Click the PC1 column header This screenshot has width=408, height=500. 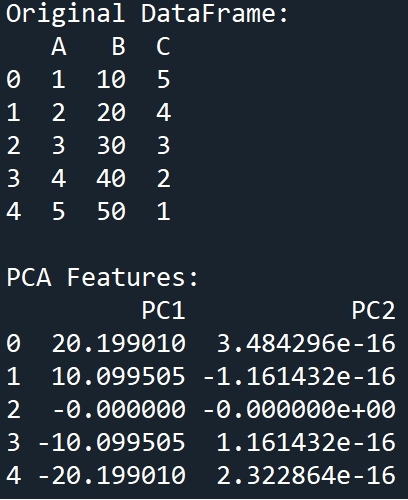tap(163, 310)
